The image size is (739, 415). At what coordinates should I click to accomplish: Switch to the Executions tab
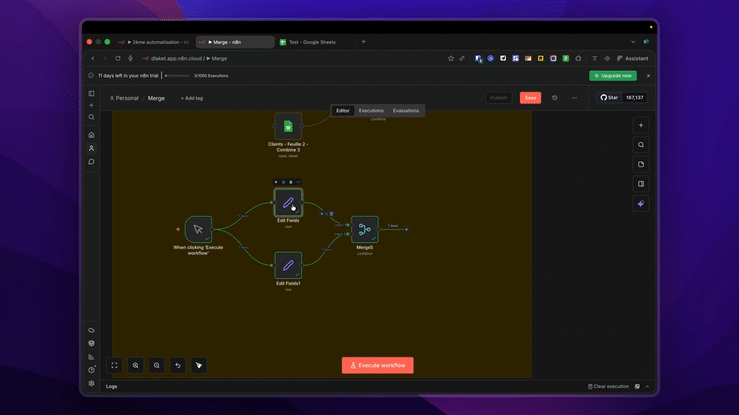click(371, 111)
